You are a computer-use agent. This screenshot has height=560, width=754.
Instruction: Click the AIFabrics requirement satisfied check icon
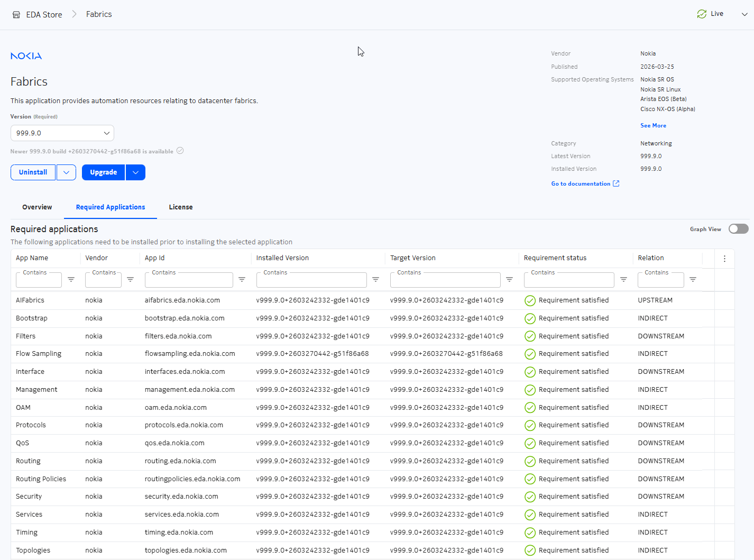click(x=530, y=301)
